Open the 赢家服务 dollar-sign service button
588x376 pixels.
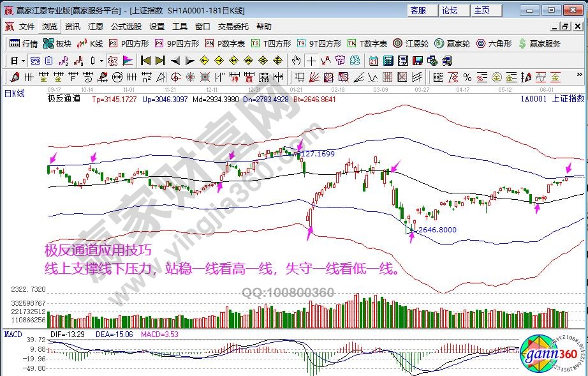[x=540, y=43]
